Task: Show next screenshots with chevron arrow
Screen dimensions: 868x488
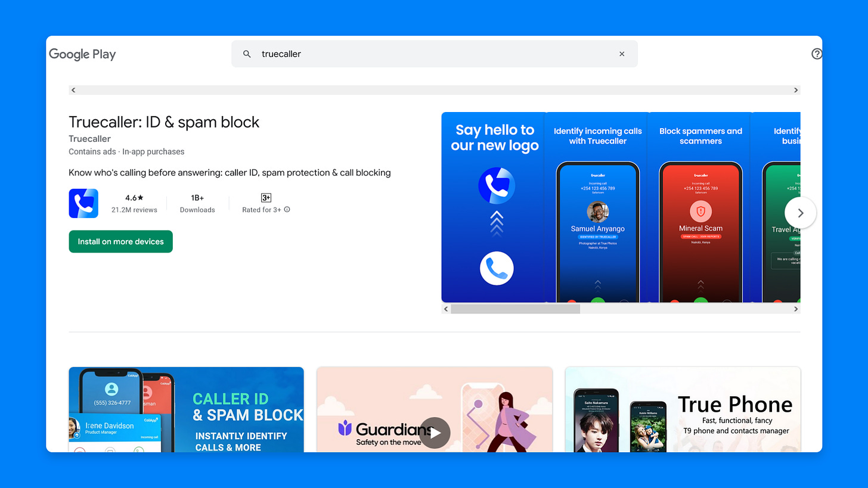Action: [800, 213]
